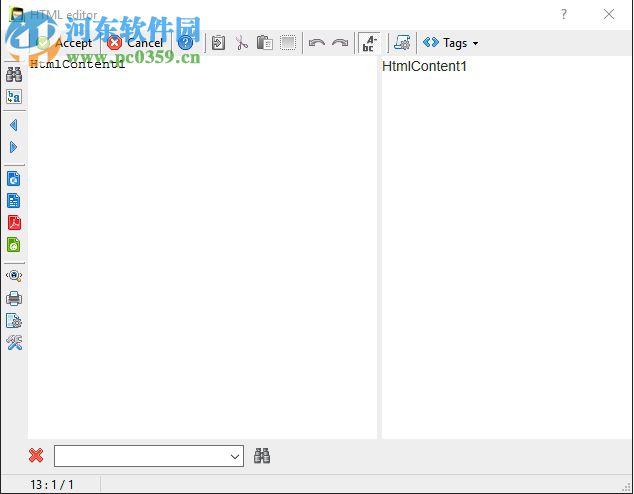Click the blue text document export icon
The image size is (634, 494).
pos(14,201)
